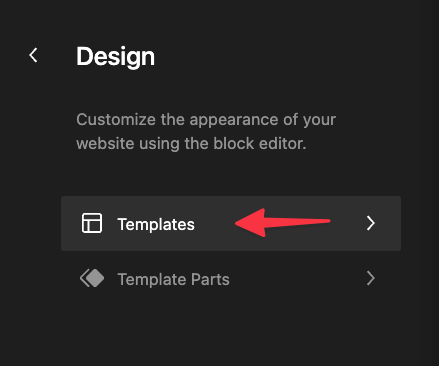Select the Templates text label

point(156,224)
